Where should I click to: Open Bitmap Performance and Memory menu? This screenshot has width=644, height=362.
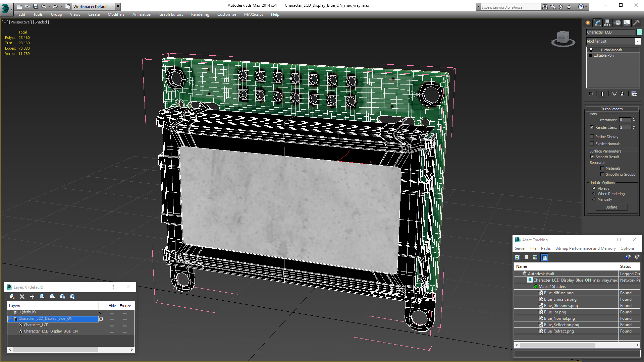(x=586, y=248)
